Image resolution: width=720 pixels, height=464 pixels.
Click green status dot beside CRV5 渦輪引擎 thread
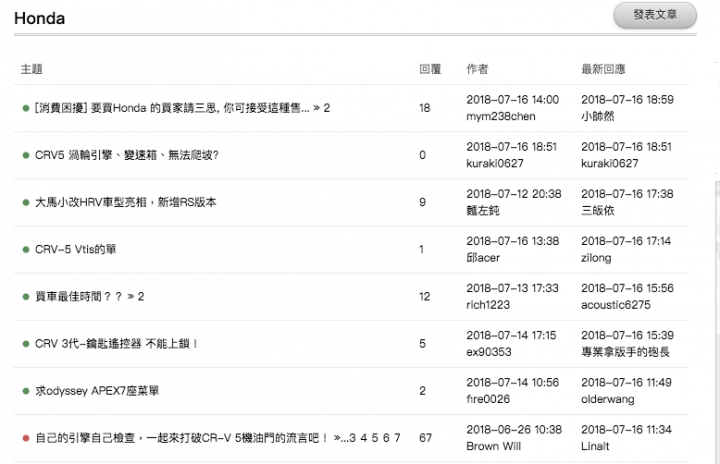click(26, 155)
